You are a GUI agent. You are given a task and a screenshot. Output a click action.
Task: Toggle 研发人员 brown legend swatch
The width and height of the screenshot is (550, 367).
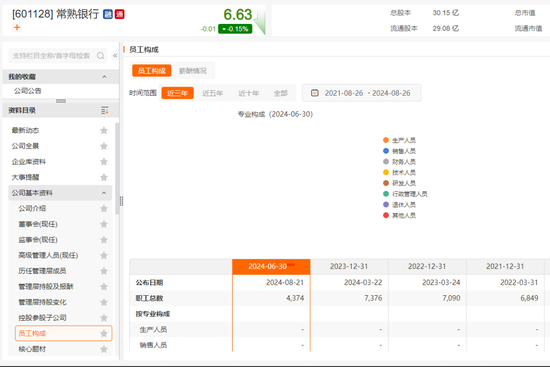click(386, 183)
